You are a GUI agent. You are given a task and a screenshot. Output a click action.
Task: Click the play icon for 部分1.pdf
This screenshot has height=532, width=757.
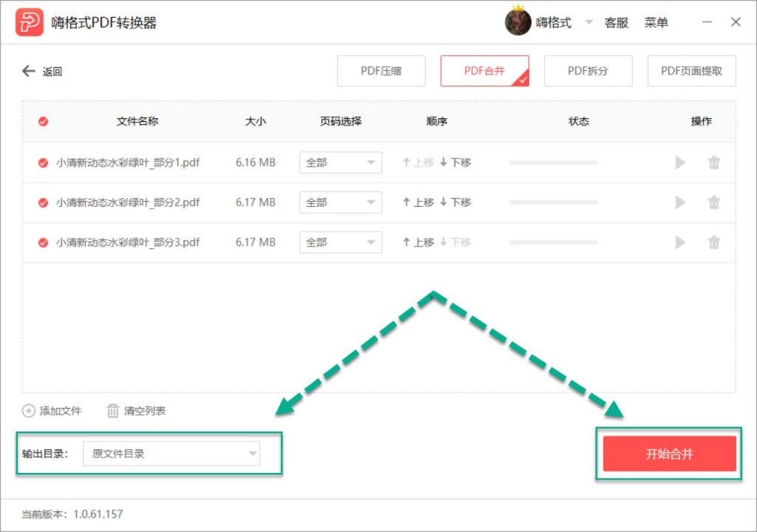point(680,163)
